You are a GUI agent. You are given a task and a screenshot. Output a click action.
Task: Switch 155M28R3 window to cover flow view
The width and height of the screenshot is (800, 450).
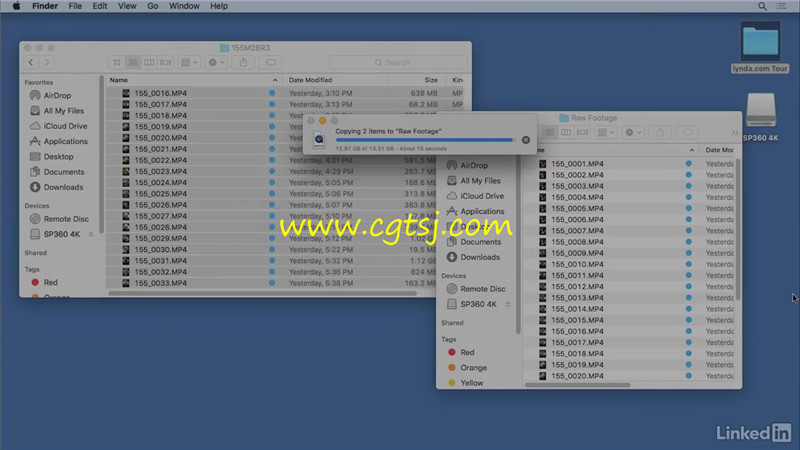click(165, 62)
